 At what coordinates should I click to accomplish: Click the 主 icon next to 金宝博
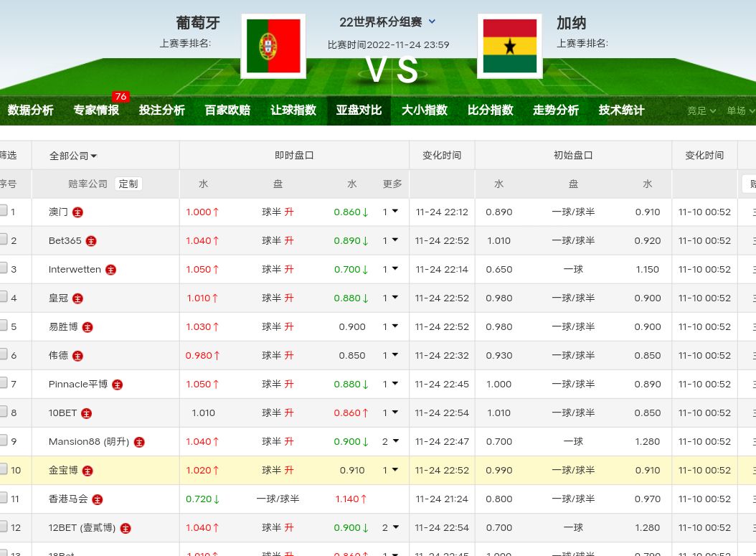tap(88, 471)
